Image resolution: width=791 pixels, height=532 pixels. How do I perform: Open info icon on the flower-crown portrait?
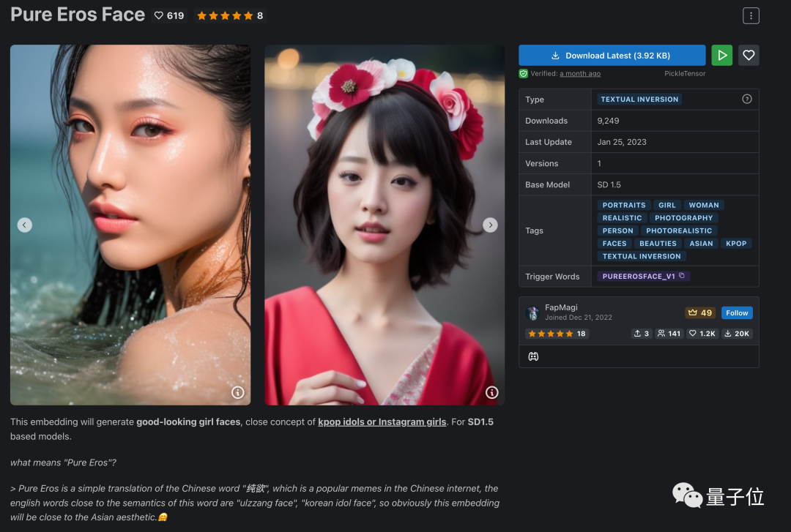click(x=492, y=392)
